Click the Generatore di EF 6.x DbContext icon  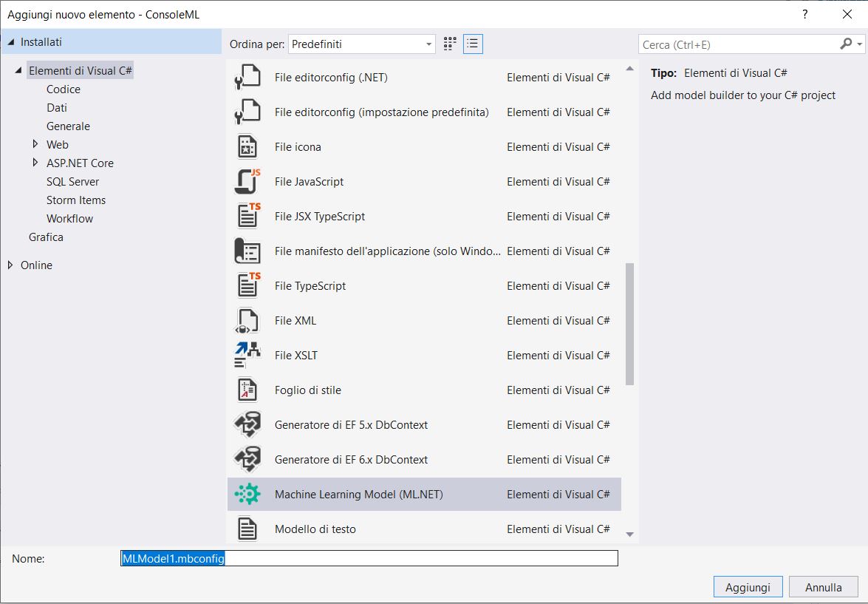(x=247, y=459)
